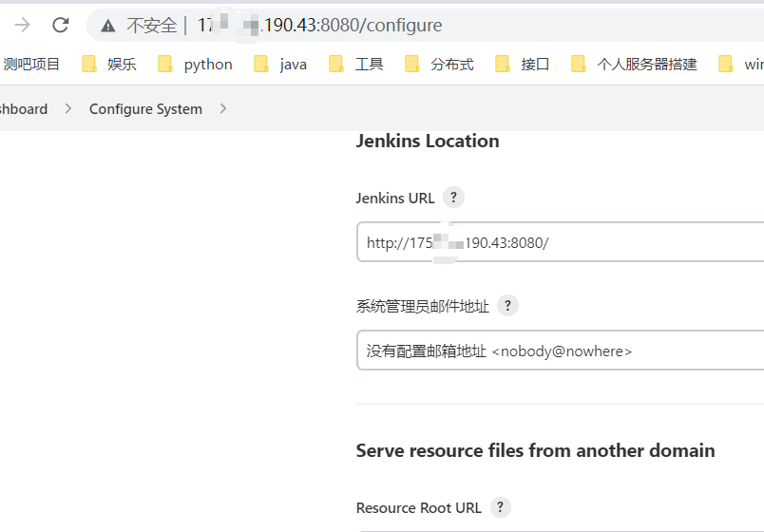Show help for 系统管理员邮件地址
The height and width of the screenshot is (532, 764).
(507, 306)
